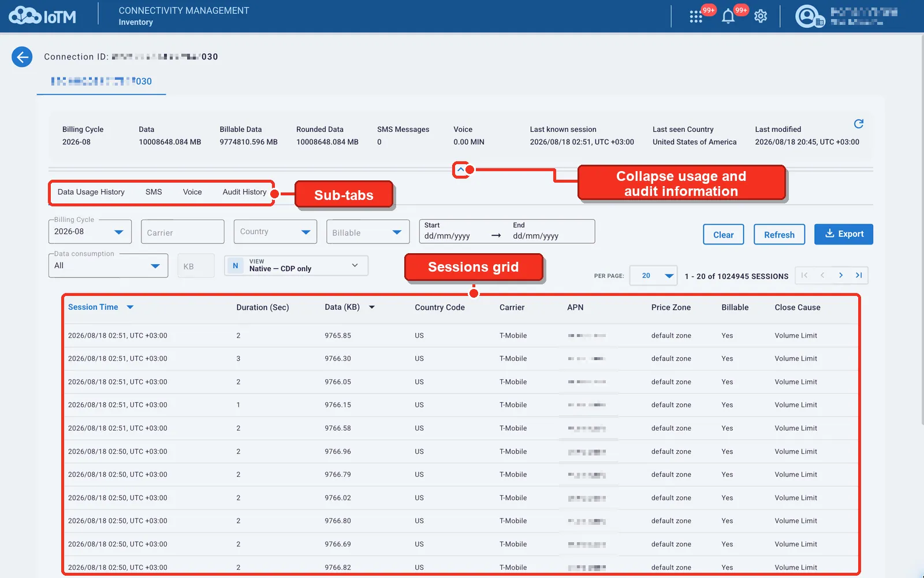924x578 pixels.
Task: Click the data value 9766.05
Action: [x=338, y=382]
